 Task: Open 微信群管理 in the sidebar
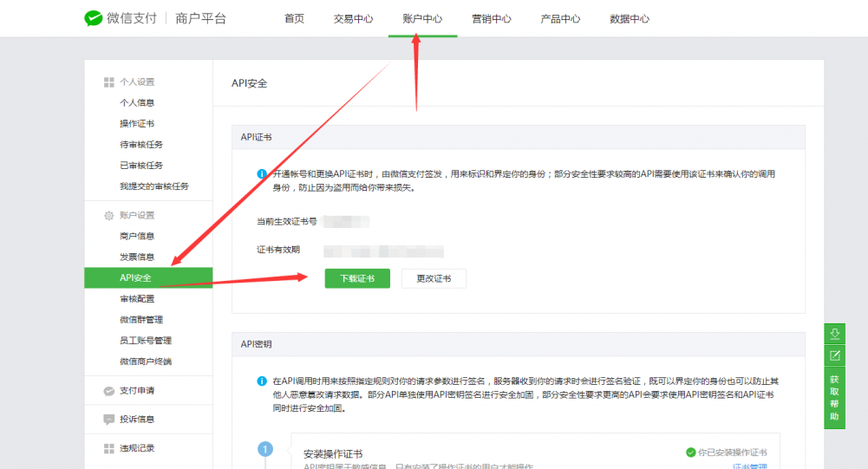141,320
